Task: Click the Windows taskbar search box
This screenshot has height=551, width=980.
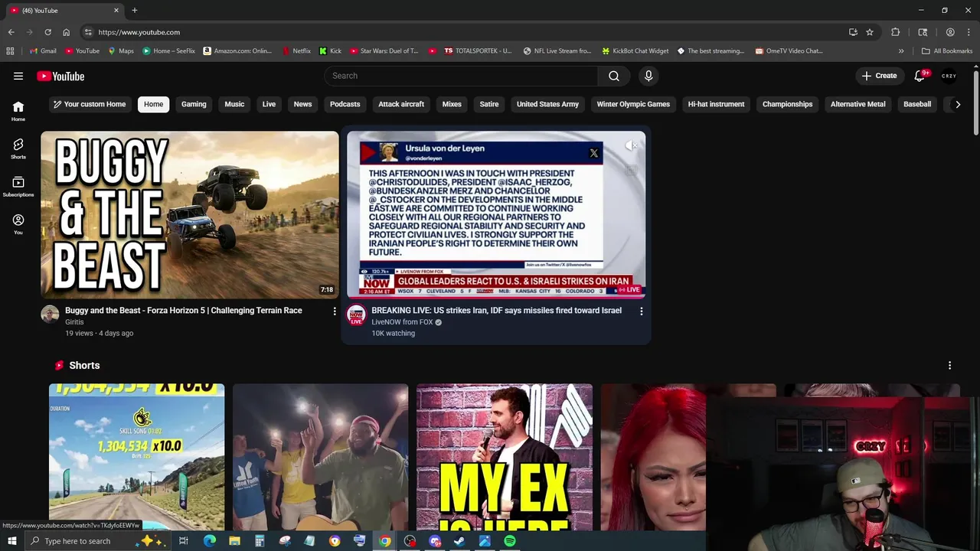Action: click(97, 541)
